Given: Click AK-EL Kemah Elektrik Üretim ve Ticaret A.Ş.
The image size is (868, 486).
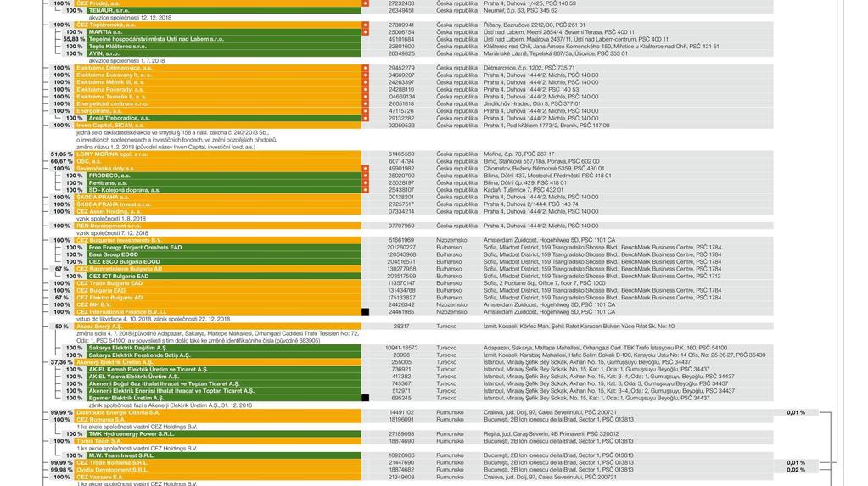Looking at the screenshot, I should 224,370.
